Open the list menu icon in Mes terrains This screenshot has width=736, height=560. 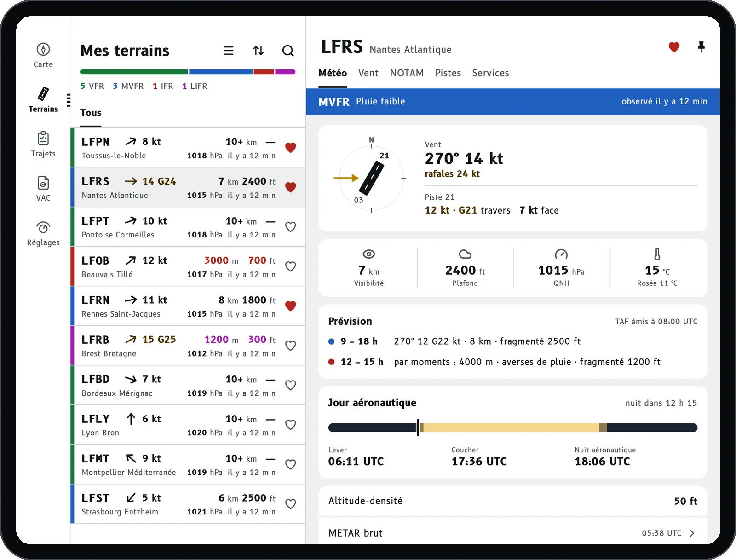coord(229,51)
